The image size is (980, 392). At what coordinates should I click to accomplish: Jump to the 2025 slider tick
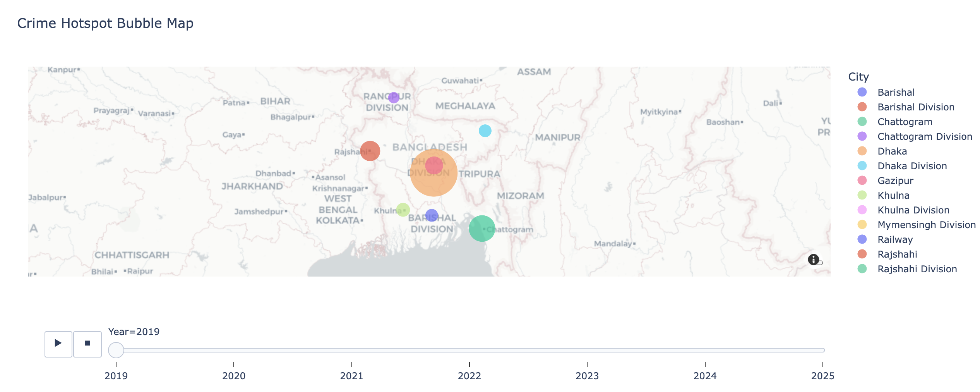[823, 376]
